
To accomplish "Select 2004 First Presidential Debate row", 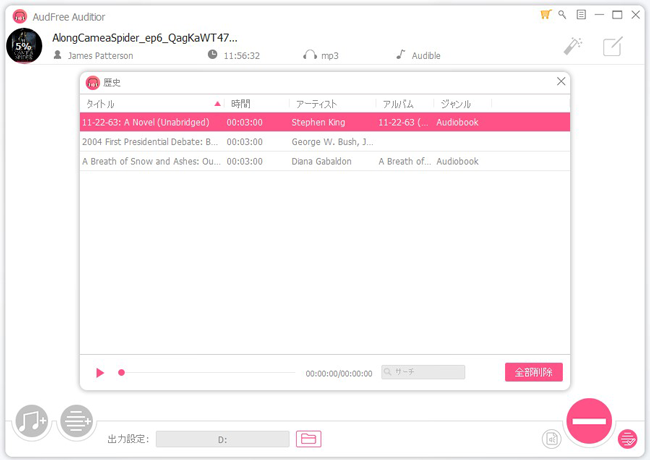I will pyautogui.click(x=325, y=142).
